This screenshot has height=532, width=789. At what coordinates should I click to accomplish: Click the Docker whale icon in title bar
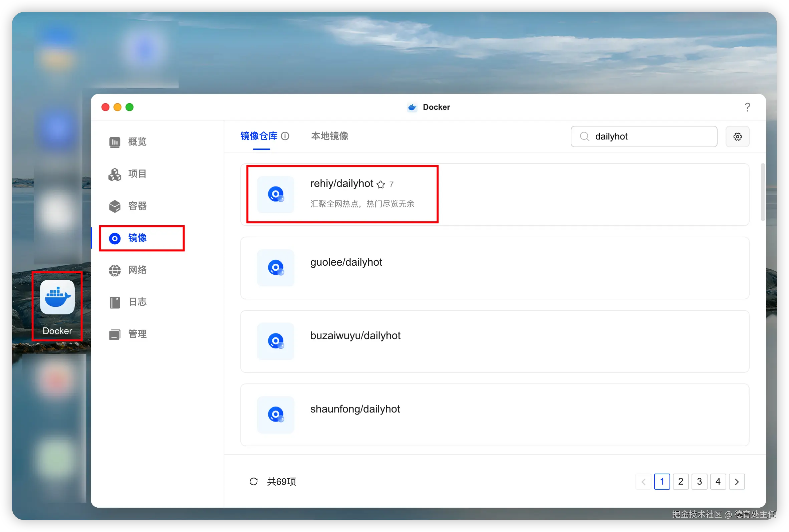click(412, 107)
